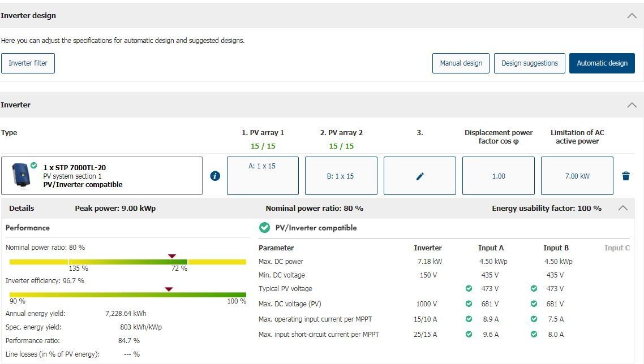Click green check icon next to PV/Inverter compatible
The width and height of the screenshot is (644, 364).
(264, 228)
